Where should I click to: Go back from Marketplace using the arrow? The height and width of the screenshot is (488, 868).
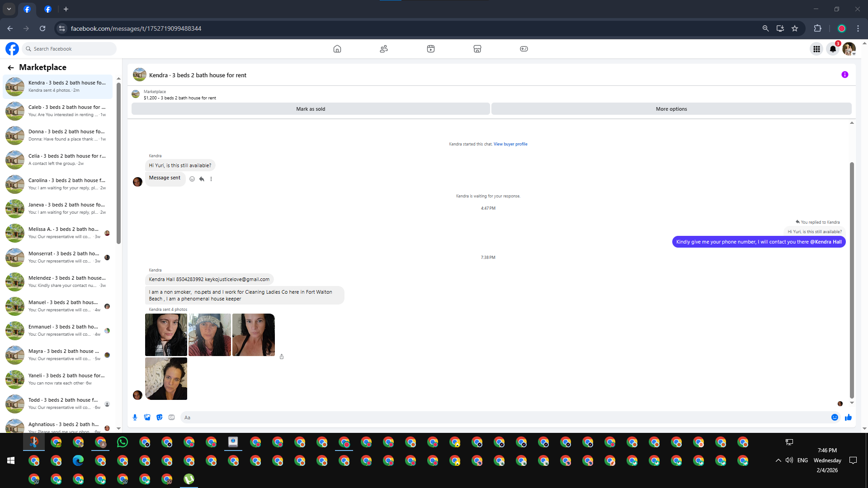pos(10,67)
